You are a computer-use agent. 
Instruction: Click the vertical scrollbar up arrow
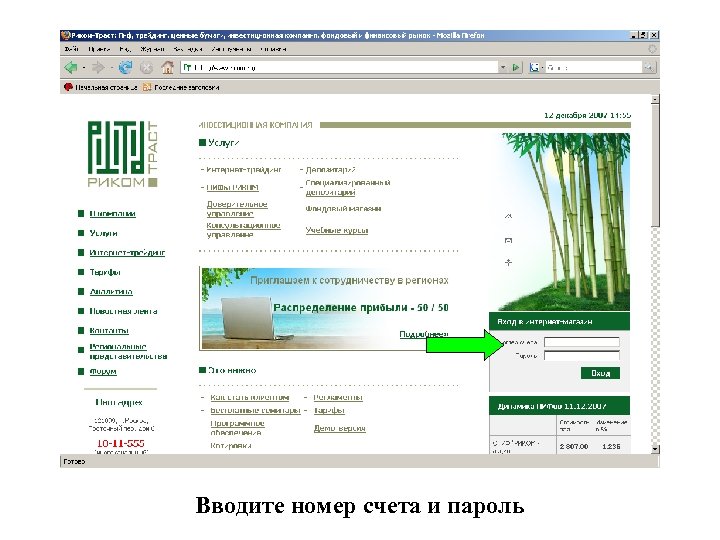click(655, 99)
